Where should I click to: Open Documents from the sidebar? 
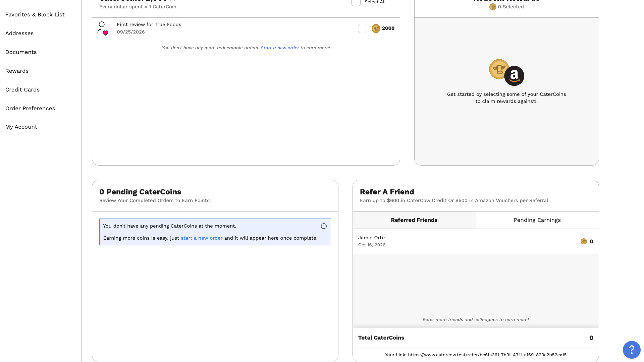(x=21, y=52)
